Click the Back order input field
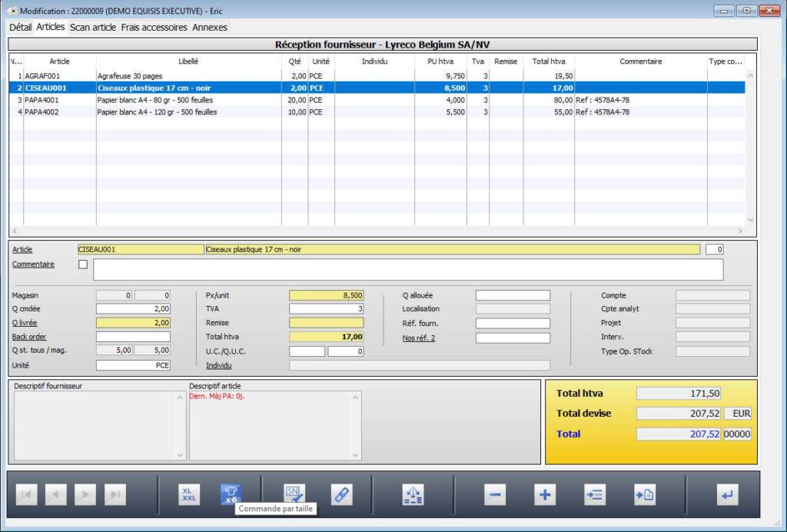Image resolution: width=787 pixels, height=532 pixels. (133, 337)
